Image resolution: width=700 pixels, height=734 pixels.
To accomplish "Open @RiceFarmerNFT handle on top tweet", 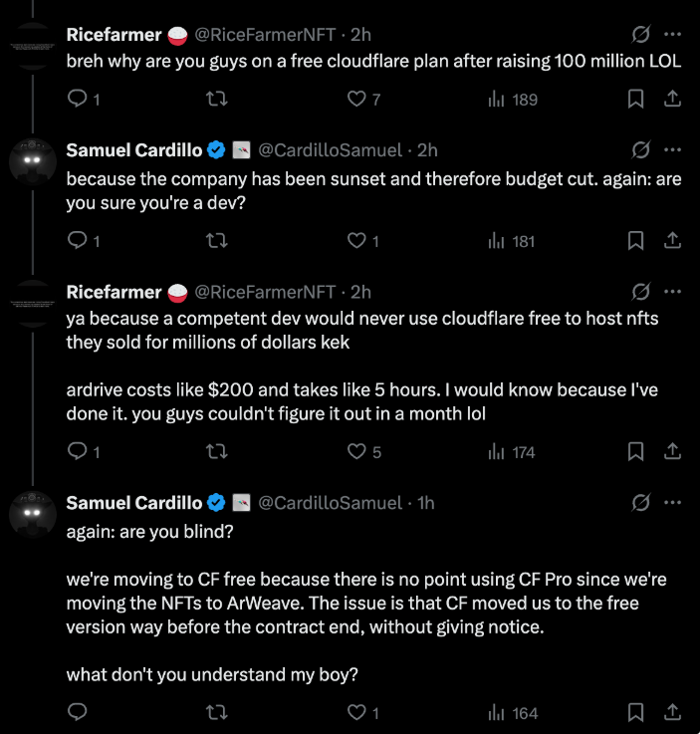I will click(265, 35).
